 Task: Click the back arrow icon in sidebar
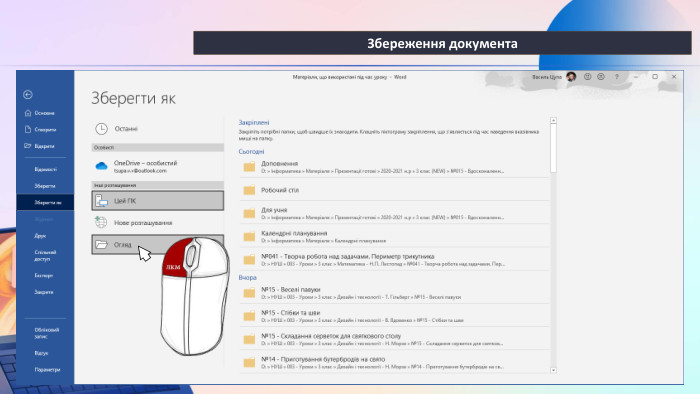coord(28,95)
